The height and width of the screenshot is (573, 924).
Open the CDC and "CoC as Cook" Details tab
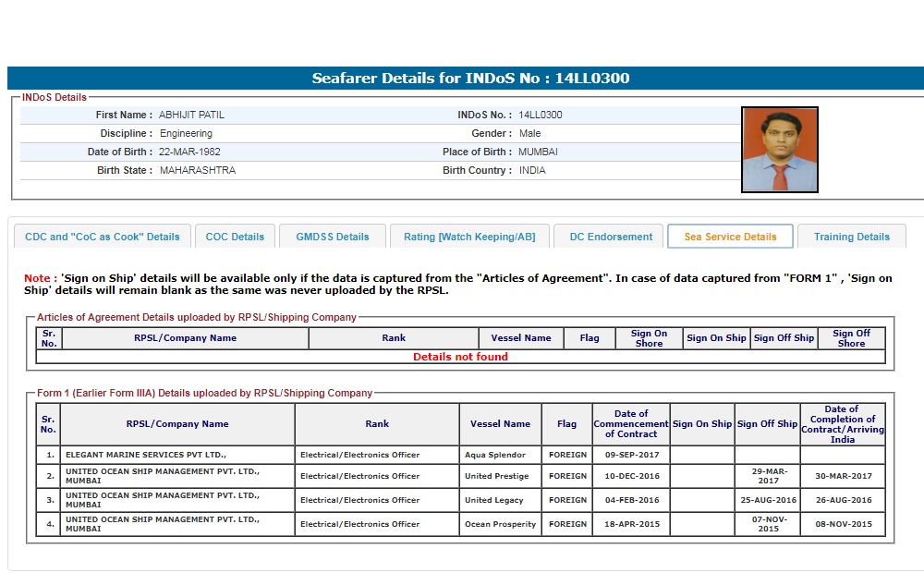103,237
